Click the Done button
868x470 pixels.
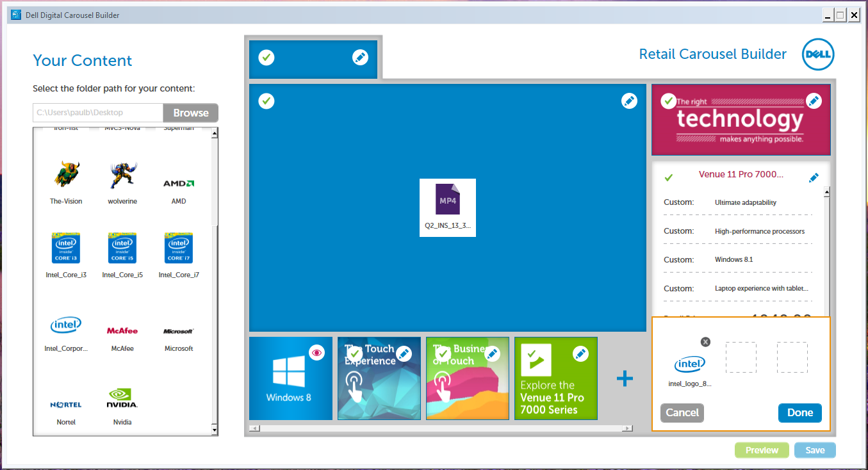pyautogui.click(x=800, y=412)
